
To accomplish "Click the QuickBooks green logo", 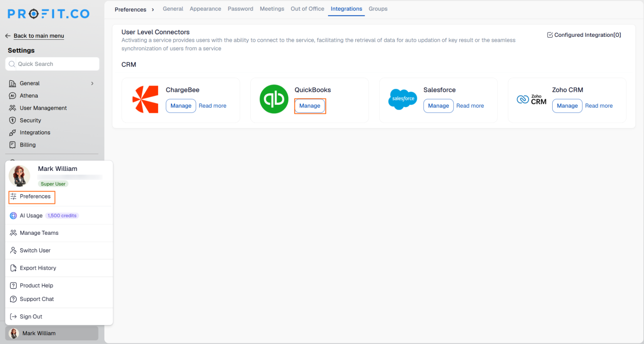I will pyautogui.click(x=274, y=99).
